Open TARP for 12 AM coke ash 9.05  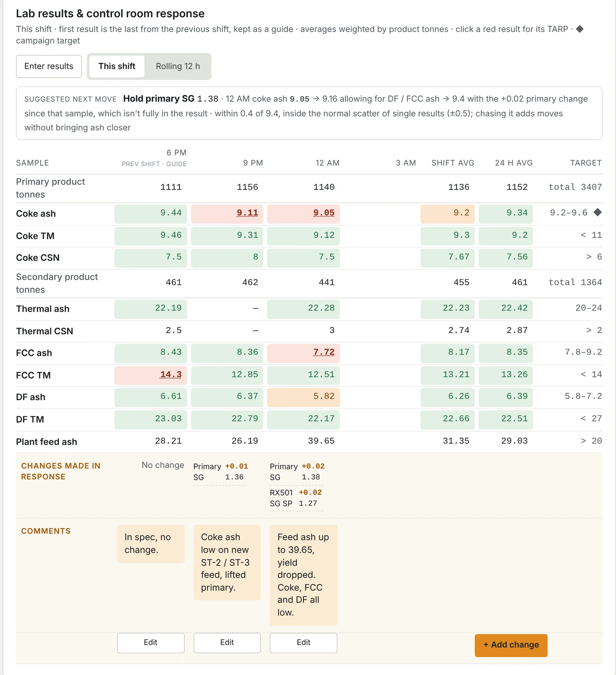click(x=324, y=213)
